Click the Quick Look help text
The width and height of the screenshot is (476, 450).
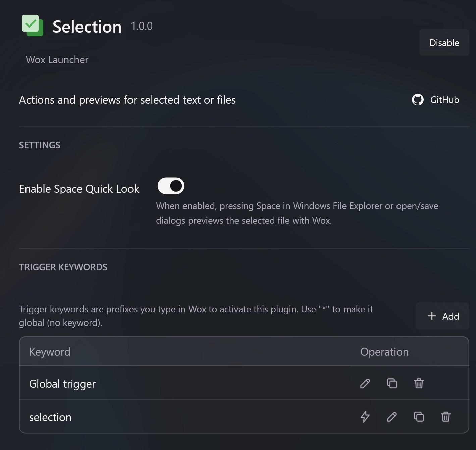[x=297, y=213]
